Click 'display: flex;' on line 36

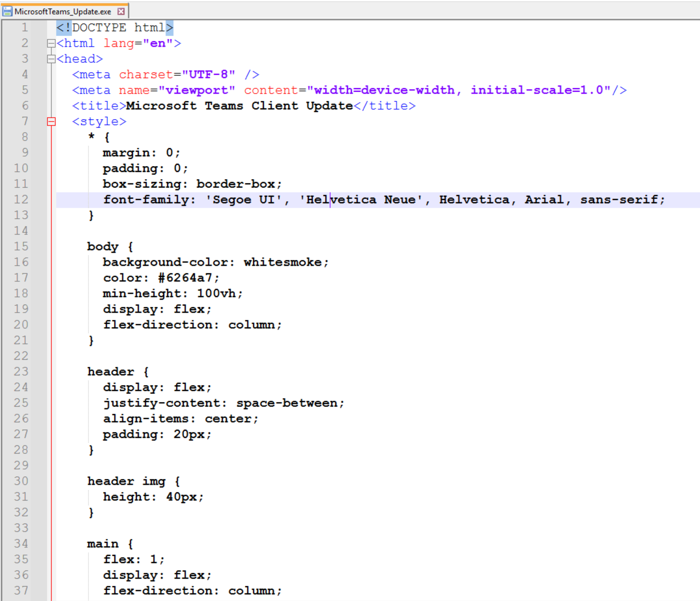tap(157, 575)
